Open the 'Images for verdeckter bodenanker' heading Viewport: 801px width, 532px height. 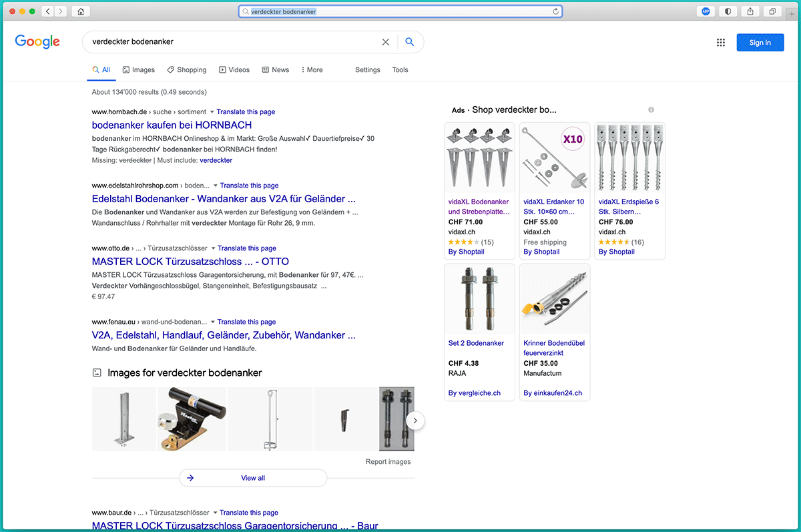pos(185,373)
